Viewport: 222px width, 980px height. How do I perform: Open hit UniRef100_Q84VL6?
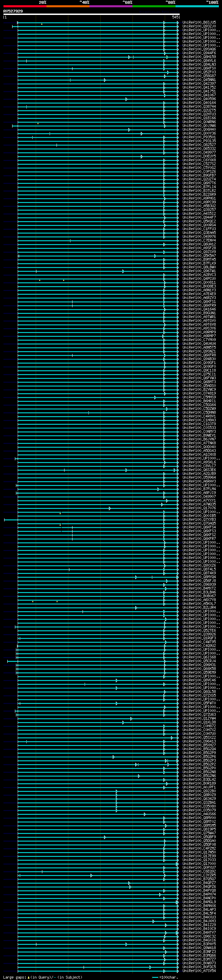click(199, 60)
